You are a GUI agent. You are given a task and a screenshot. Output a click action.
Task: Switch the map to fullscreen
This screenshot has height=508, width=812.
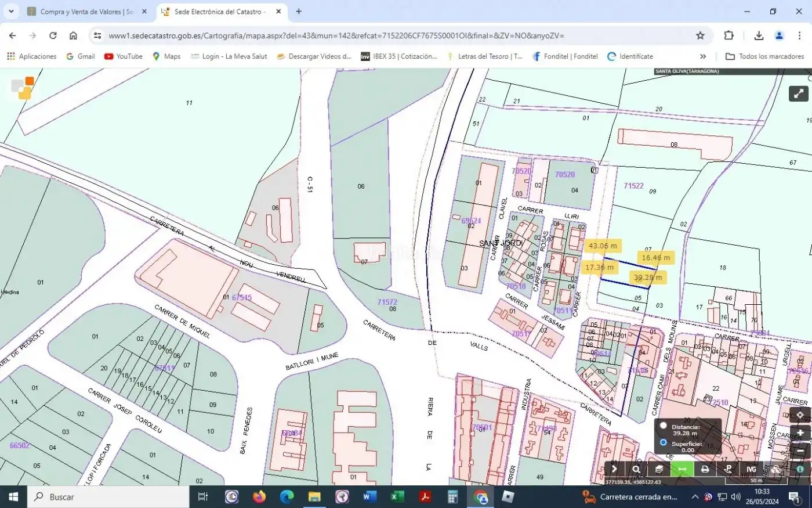(799, 93)
